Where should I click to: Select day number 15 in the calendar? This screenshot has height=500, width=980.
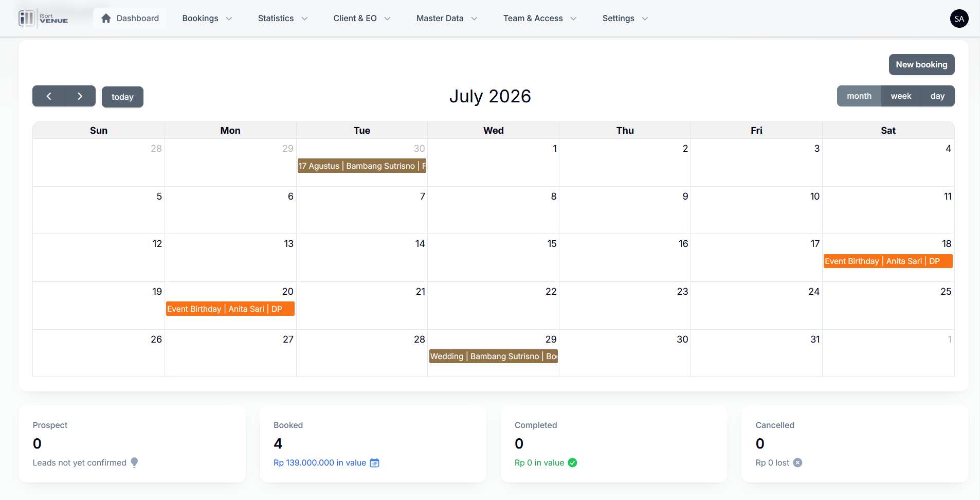pyautogui.click(x=552, y=244)
